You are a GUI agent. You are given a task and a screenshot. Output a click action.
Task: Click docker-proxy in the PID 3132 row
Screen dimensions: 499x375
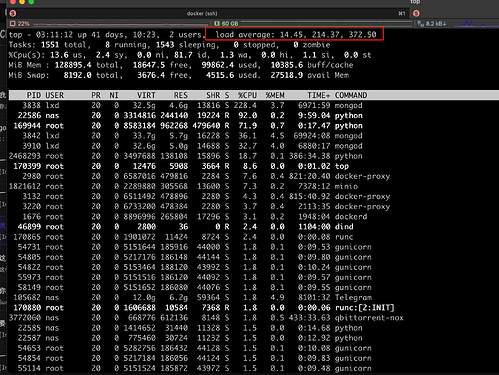coord(362,196)
